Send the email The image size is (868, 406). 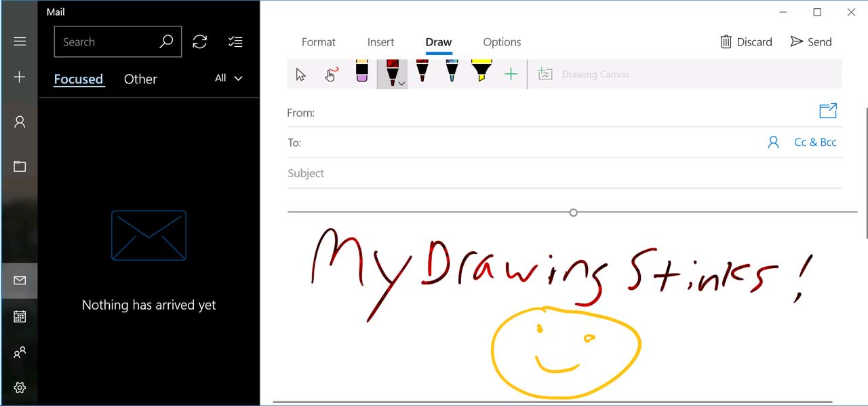(811, 41)
